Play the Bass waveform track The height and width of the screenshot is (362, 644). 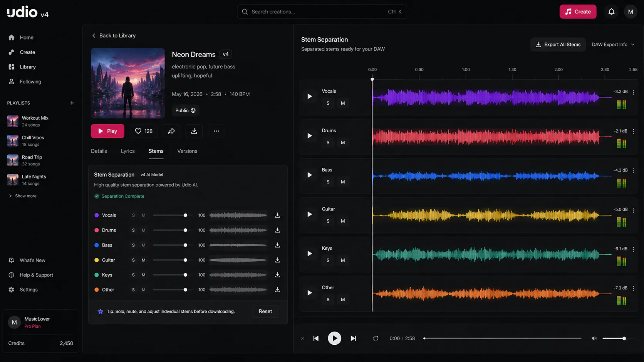(x=309, y=175)
